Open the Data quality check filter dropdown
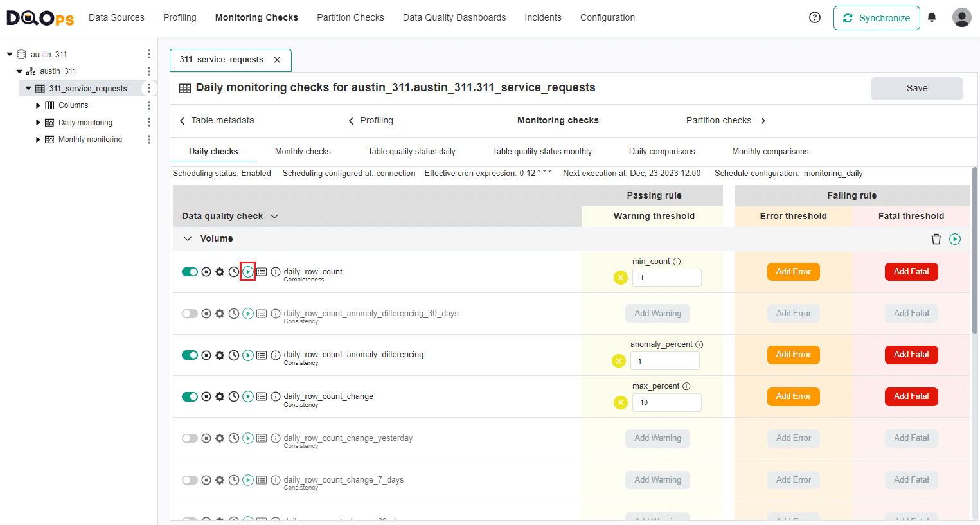Screen dimensions: 980x525 [x=274, y=216]
